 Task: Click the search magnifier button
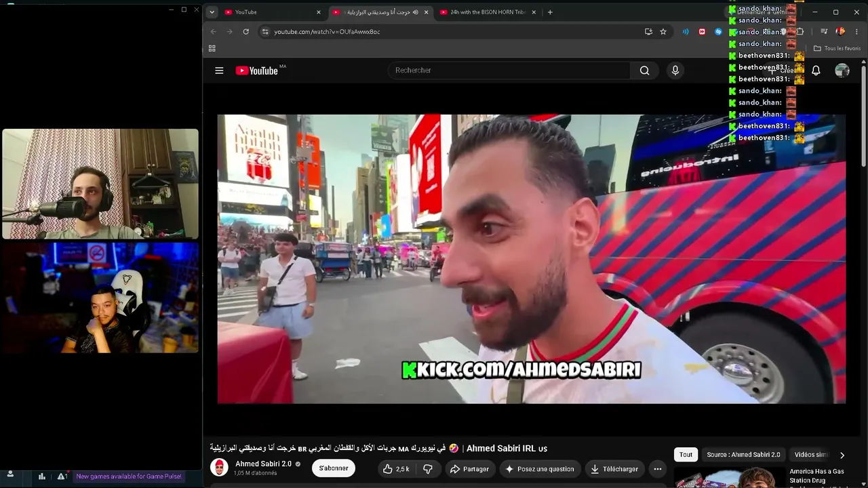[x=644, y=70]
